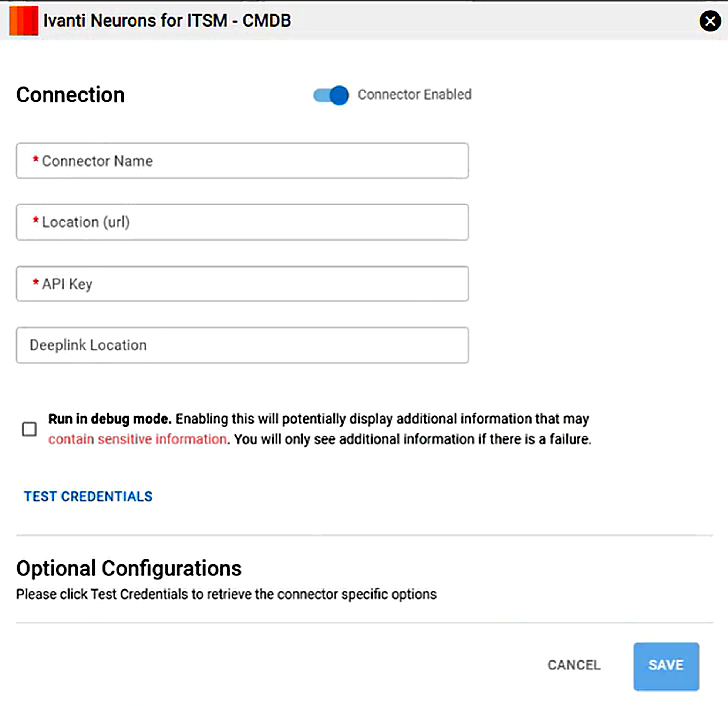Select the API Key input box

tap(242, 284)
